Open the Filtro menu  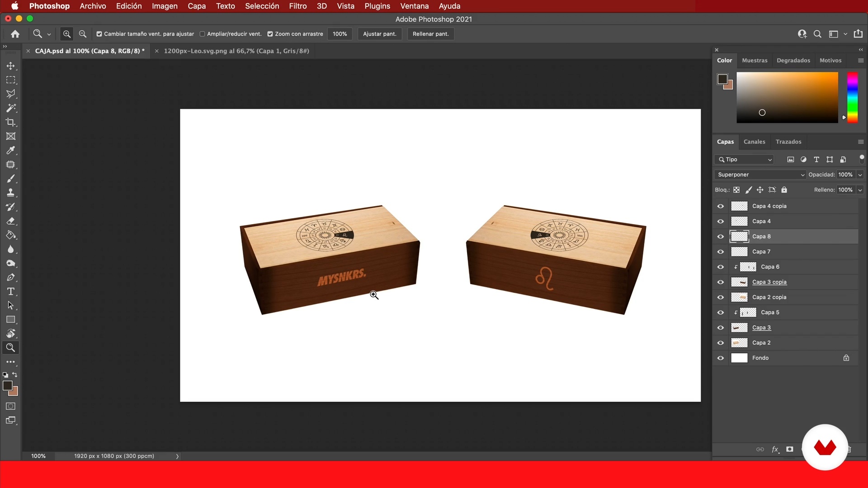(x=298, y=6)
